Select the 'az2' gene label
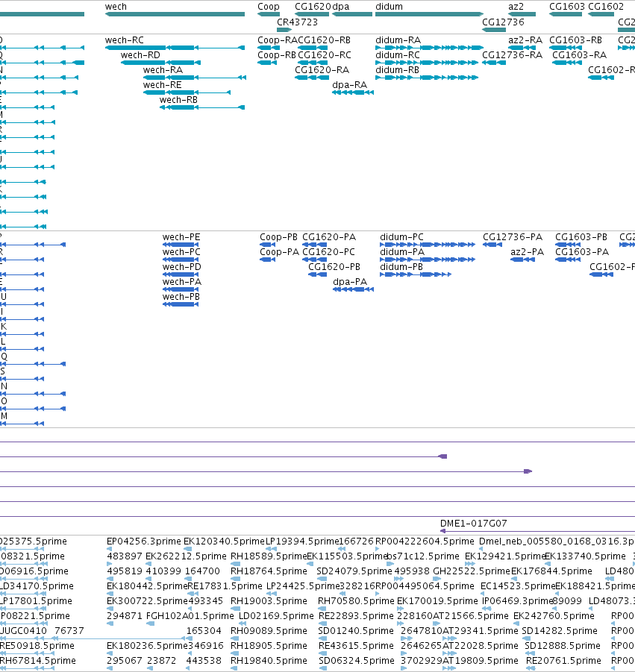This screenshot has height=672, width=635. [x=516, y=7]
